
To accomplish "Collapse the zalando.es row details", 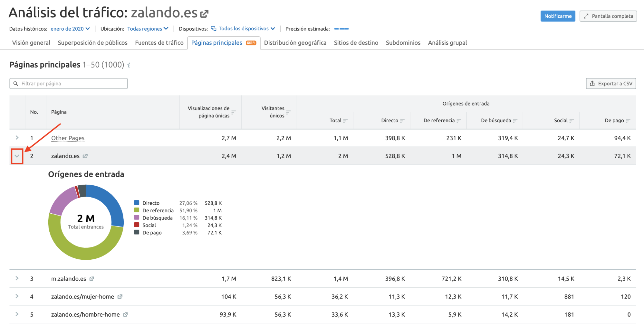I will tap(17, 156).
